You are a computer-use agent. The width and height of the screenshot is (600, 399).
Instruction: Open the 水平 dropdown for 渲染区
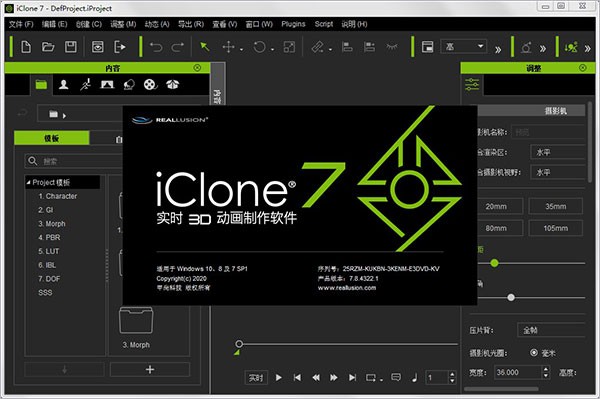click(x=558, y=152)
